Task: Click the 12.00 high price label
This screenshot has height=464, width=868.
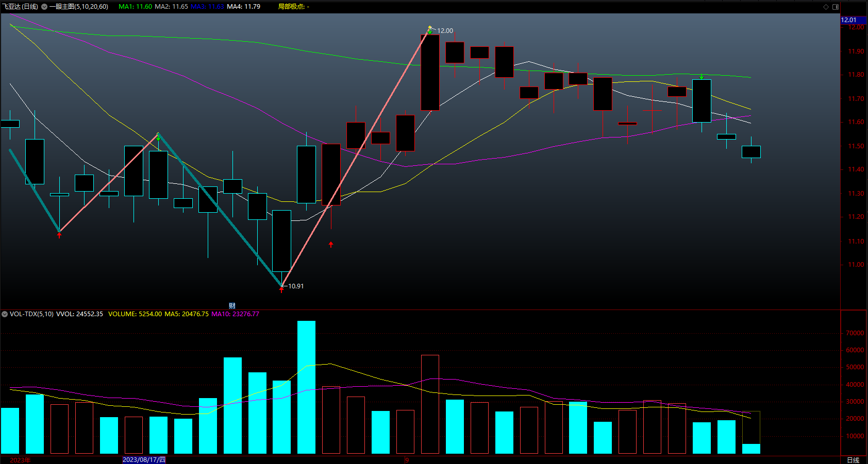Action: (x=445, y=31)
